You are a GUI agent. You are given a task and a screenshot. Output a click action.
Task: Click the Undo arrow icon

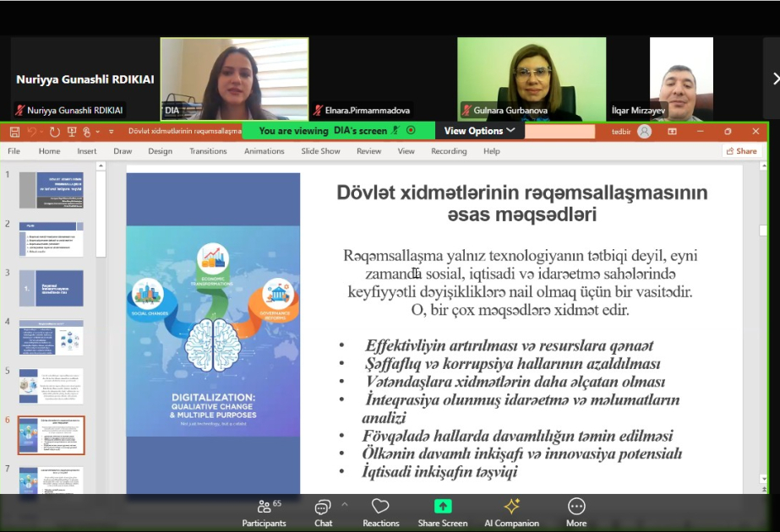[32, 132]
